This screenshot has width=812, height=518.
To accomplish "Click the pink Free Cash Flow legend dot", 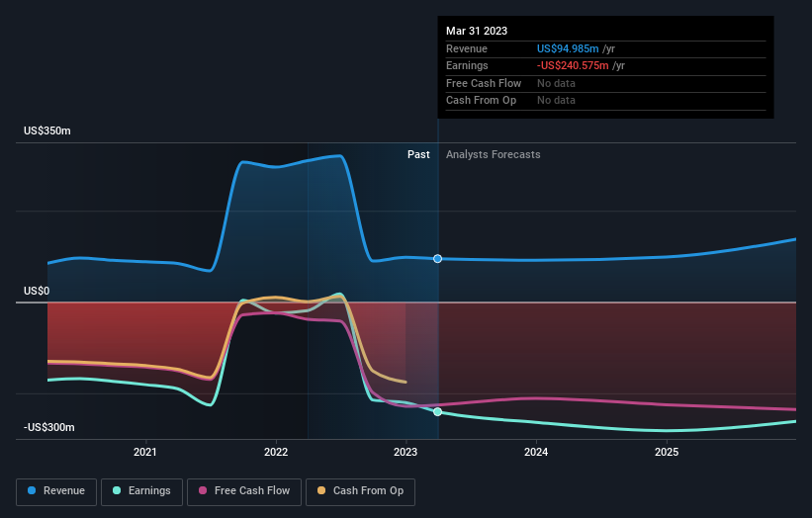I will pyautogui.click(x=203, y=490).
